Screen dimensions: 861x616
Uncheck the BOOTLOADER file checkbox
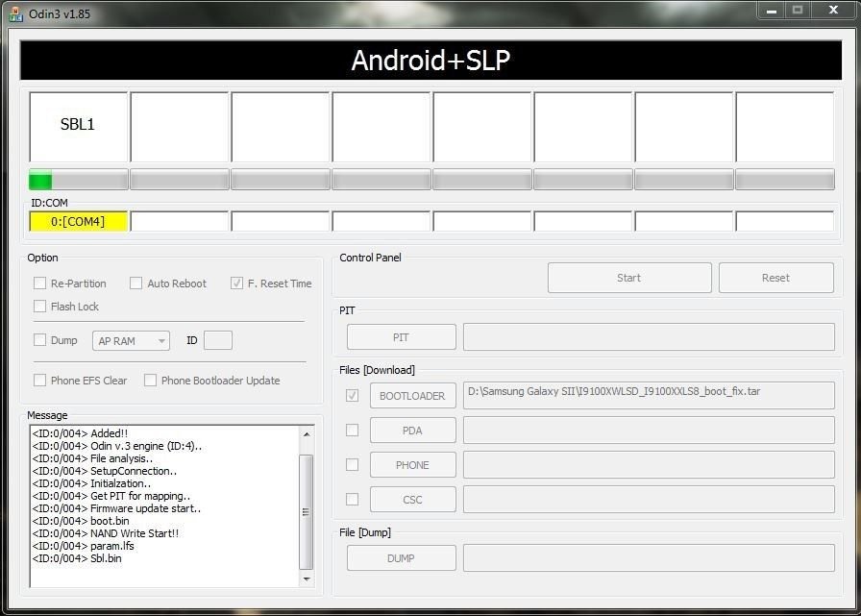pyautogui.click(x=352, y=395)
